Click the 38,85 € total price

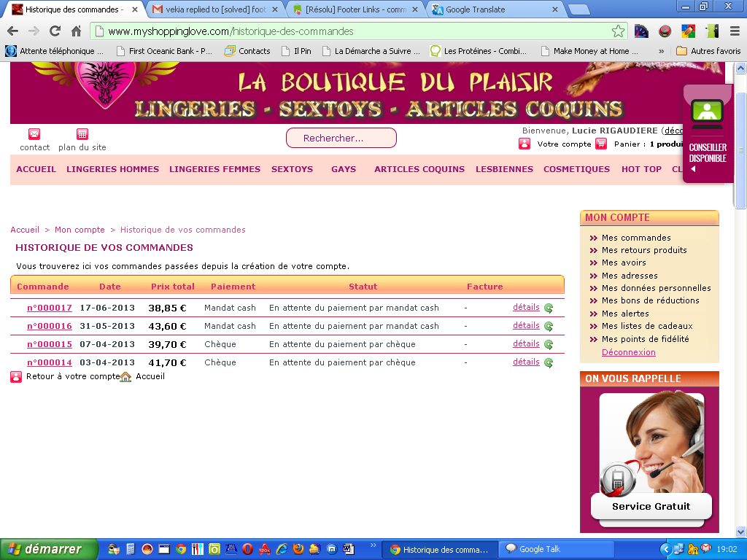coord(167,308)
